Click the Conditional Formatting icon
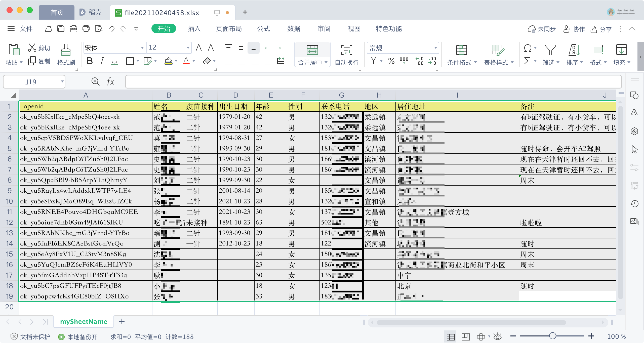 click(461, 50)
